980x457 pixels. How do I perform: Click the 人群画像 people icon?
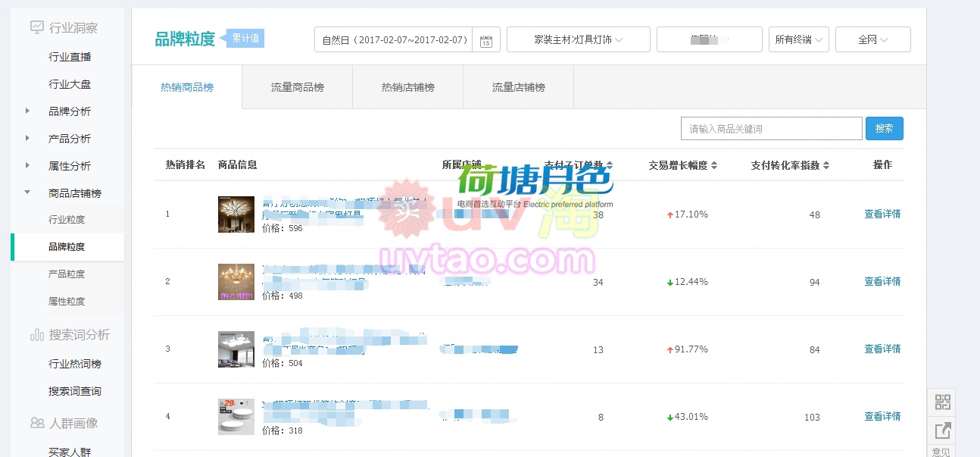(x=36, y=423)
